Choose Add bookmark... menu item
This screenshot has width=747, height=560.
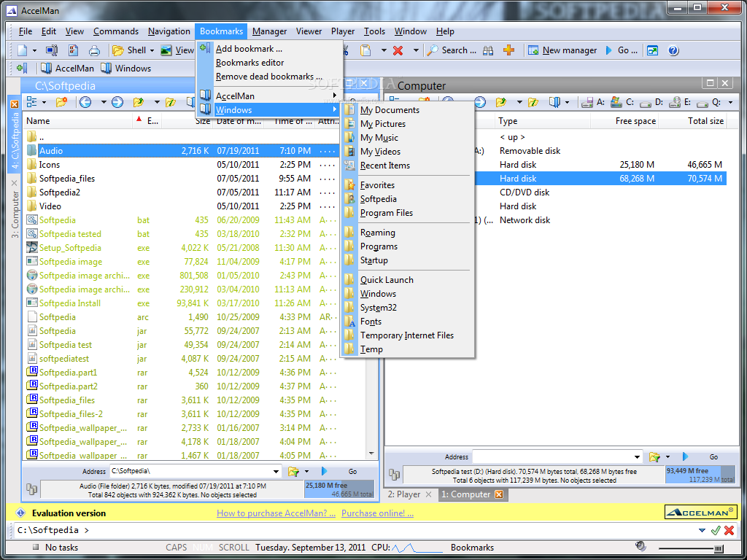tap(268, 49)
